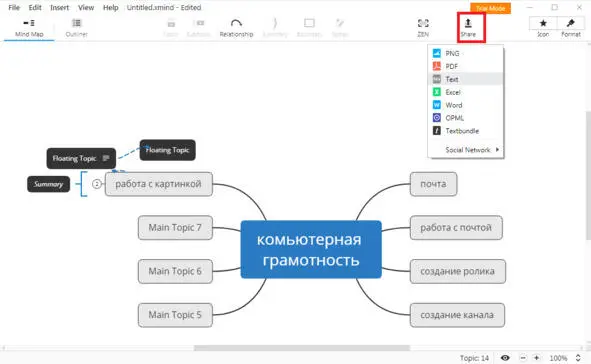This screenshot has width=591, height=364.
Task: Zoom out with the minus button
Action: coord(523,358)
